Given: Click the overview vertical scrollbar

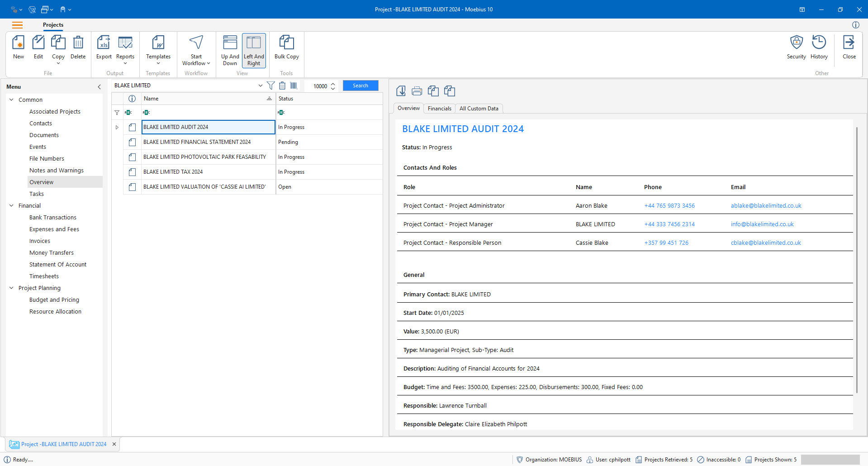Looking at the screenshot, I should [857, 260].
